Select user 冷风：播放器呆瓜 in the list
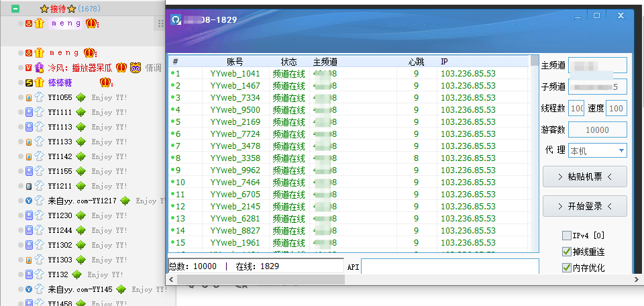The width and height of the screenshot is (644, 306). [x=80, y=68]
